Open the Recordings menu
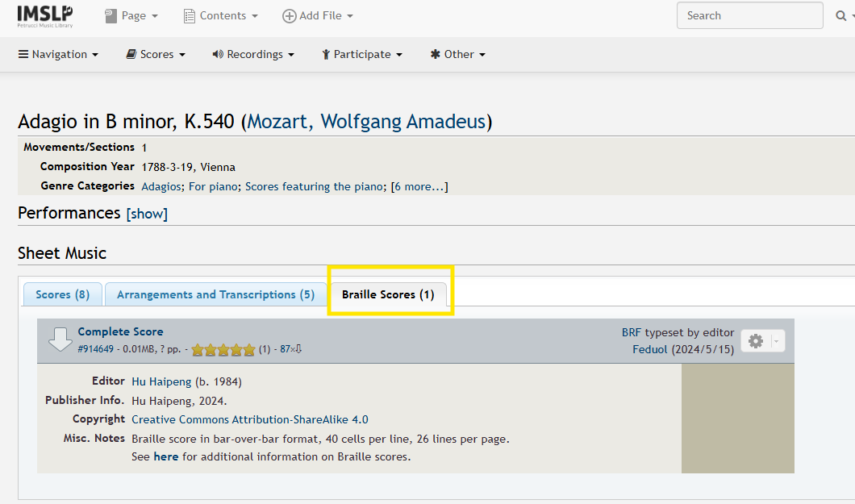855x504 pixels. coord(253,55)
